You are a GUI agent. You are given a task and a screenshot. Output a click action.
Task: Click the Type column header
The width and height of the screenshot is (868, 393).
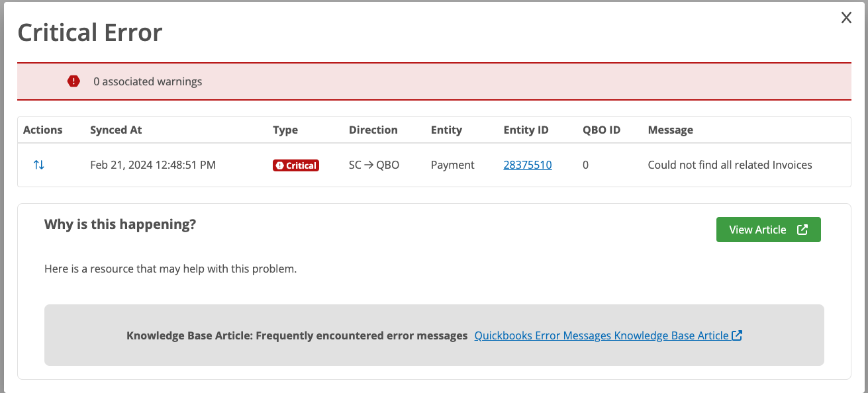pos(285,130)
